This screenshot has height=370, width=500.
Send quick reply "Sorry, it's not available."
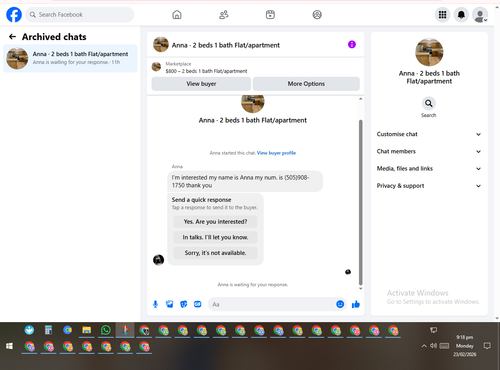215,253
